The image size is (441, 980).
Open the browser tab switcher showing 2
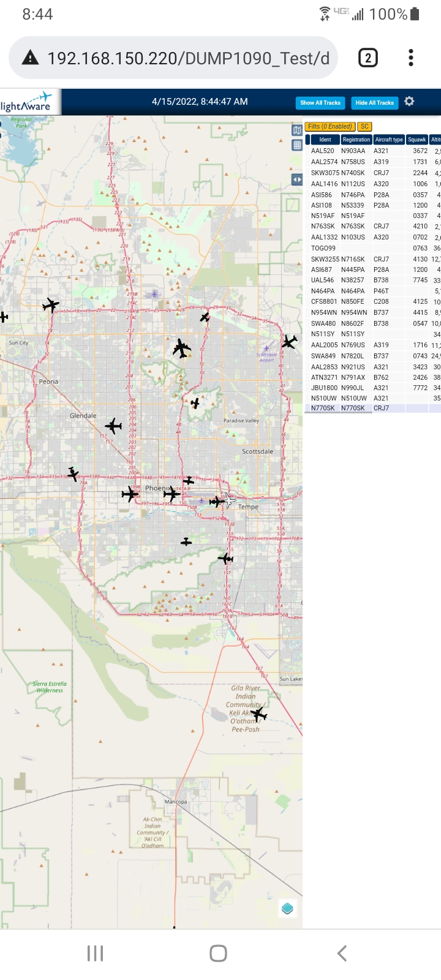(x=367, y=58)
